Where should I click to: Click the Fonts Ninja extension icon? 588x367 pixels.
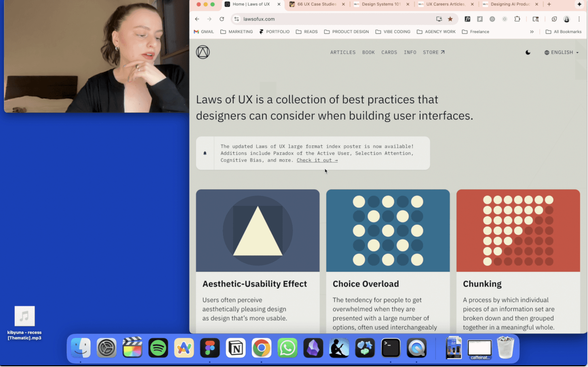[x=468, y=19]
